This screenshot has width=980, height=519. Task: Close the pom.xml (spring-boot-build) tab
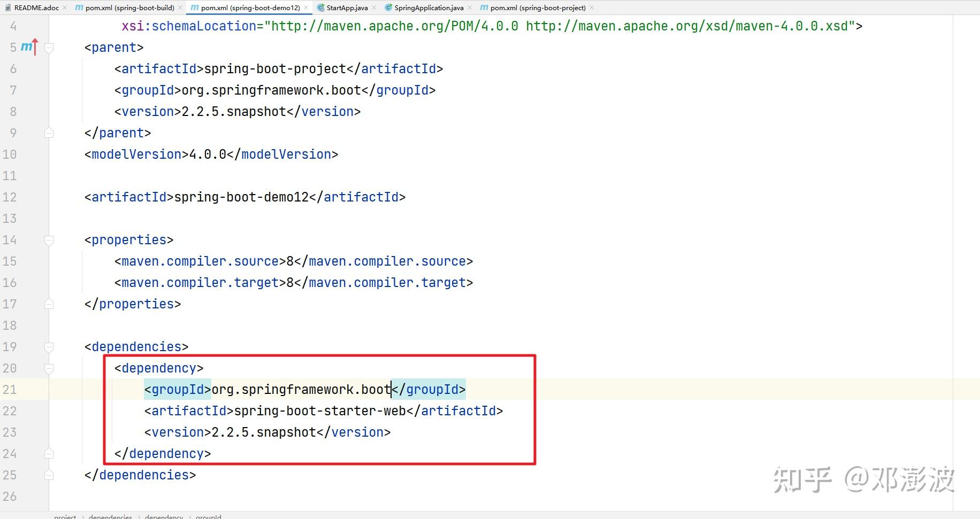tap(180, 7)
